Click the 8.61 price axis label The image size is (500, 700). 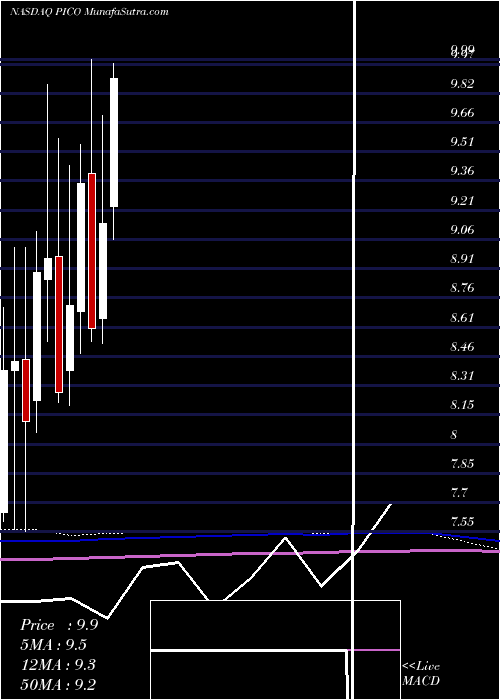click(x=462, y=318)
